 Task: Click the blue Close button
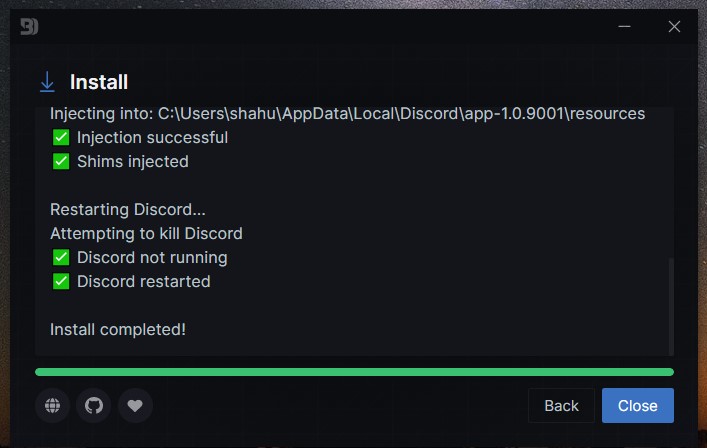(x=638, y=405)
